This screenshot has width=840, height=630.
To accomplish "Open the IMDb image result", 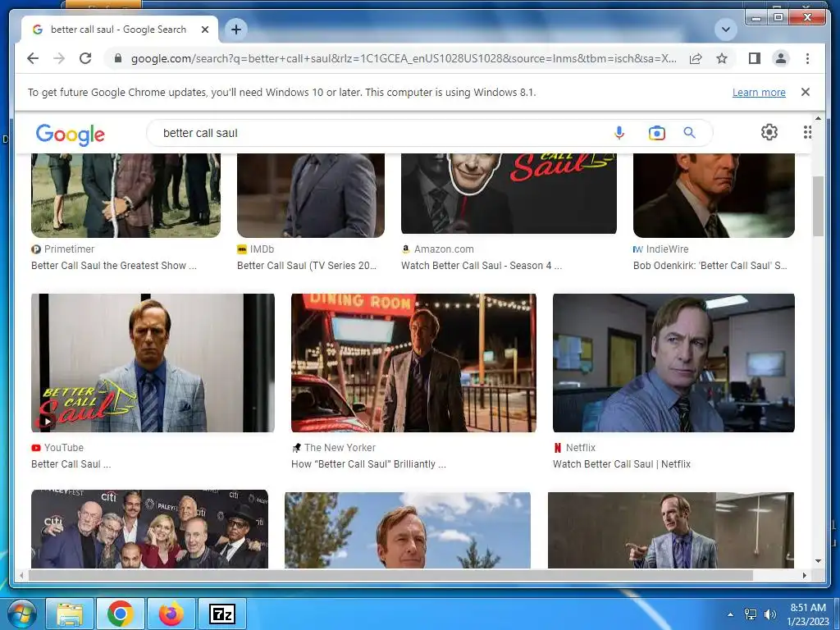I will (311, 195).
